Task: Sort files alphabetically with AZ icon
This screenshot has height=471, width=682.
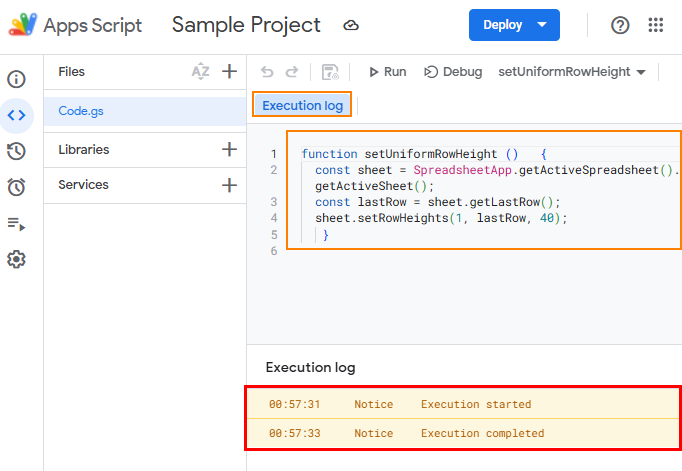Action: point(201,71)
